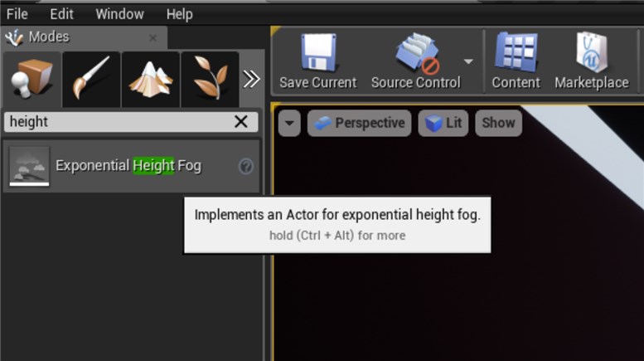
Task: Switch to Landscape mode mountain icon
Action: tap(151, 79)
